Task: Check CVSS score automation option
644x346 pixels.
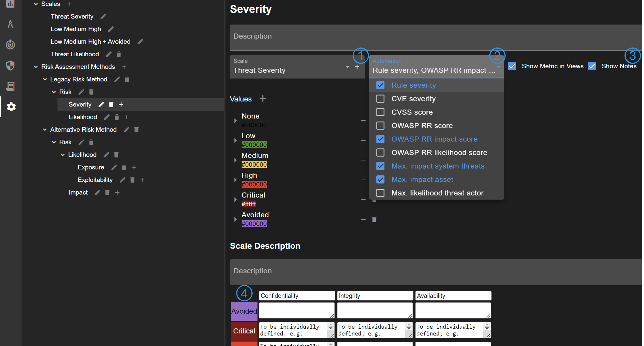Action: pos(380,112)
